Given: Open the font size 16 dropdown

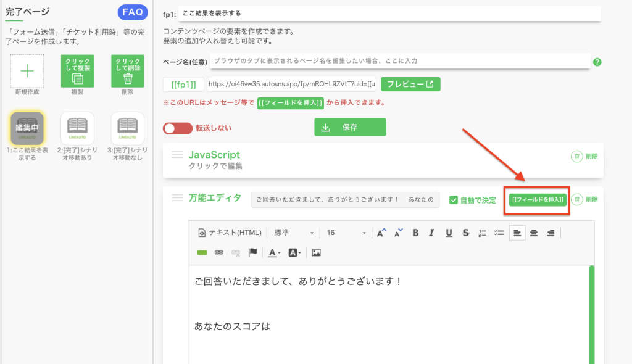Looking at the screenshot, I should coord(346,233).
